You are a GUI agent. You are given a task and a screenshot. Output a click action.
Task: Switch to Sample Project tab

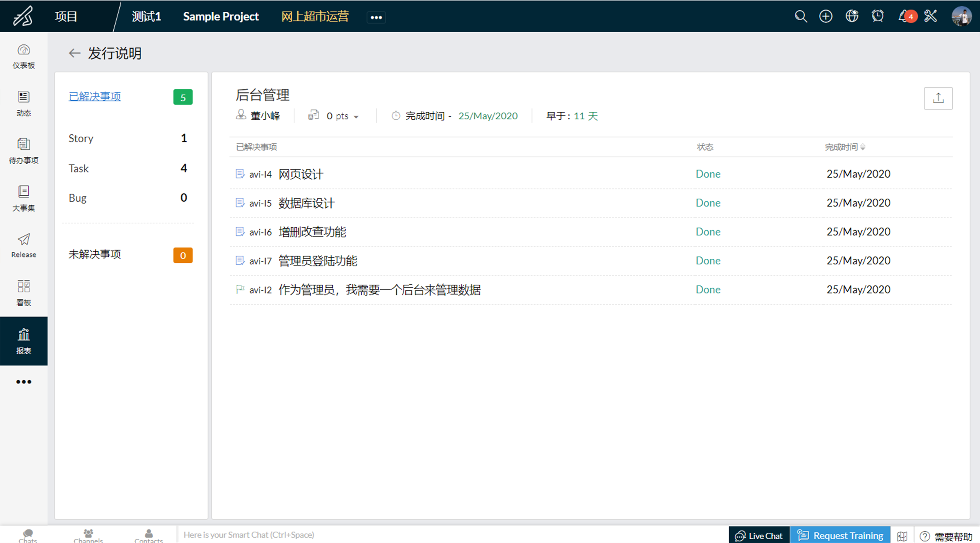pyautogui.click(x=220, y=16)
